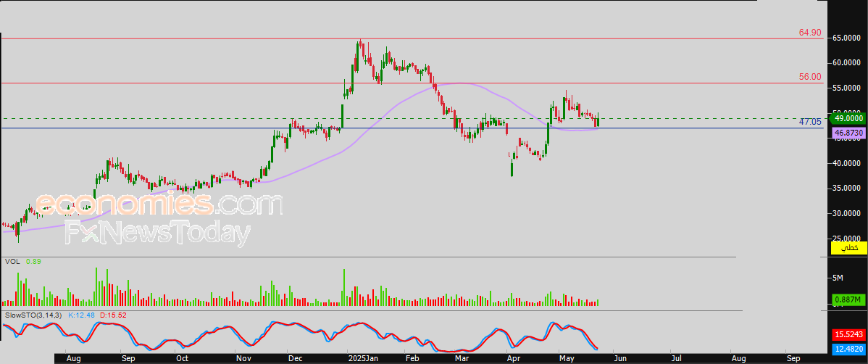Image resolution: width=868 pixels, height=364 pixels.
Task: Click the 65.0000 price axis label
Action: tap(847, 38)
